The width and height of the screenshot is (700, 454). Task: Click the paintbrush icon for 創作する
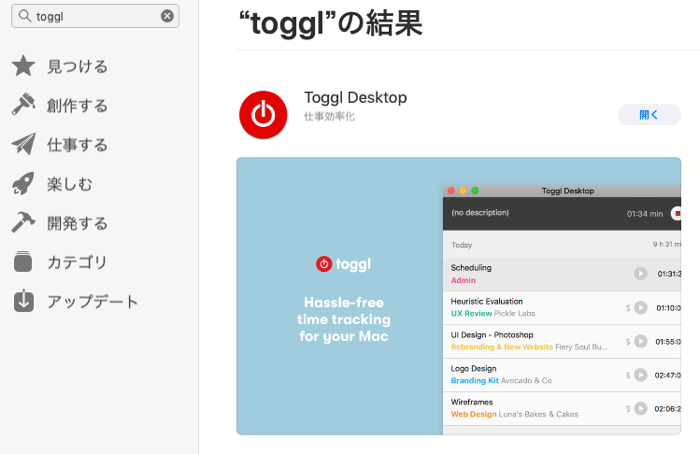(23, 105)
